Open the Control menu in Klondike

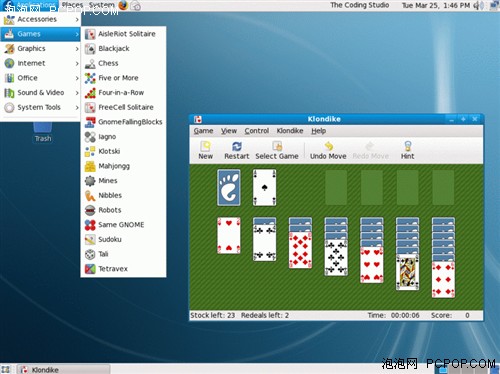pos(257,131)
